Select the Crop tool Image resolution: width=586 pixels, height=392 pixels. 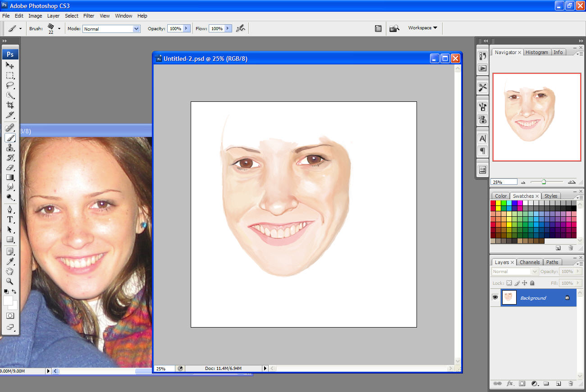tap(10, 105)
